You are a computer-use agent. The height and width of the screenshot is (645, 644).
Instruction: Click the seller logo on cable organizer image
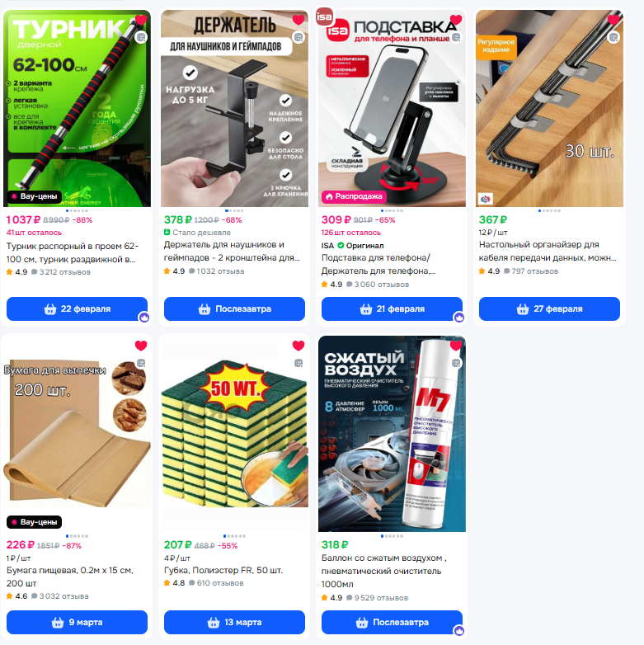pyautogui.click(x=485, y=199)
